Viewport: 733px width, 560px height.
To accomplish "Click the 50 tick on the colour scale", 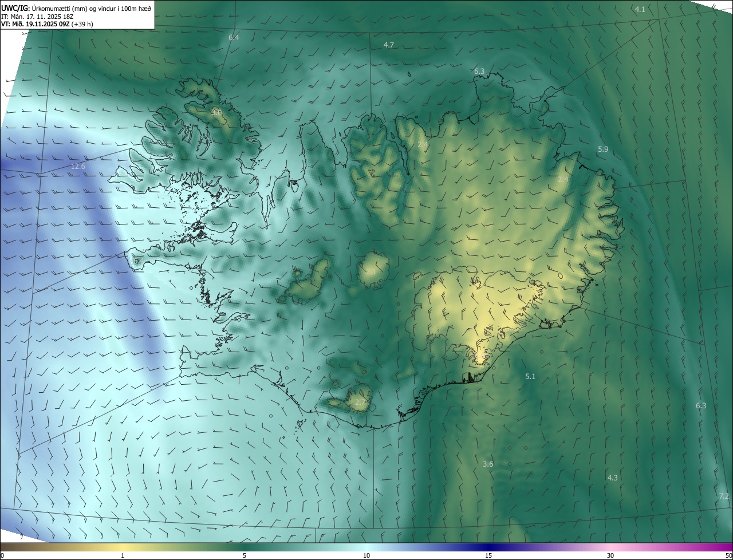I will pyautogui.click(x=728, y=555).
